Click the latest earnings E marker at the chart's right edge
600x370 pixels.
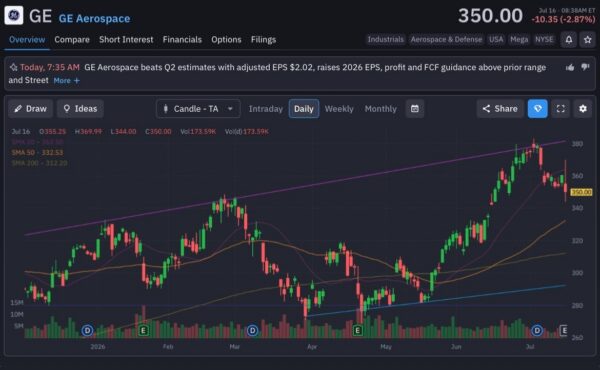[x=563, y=330]
